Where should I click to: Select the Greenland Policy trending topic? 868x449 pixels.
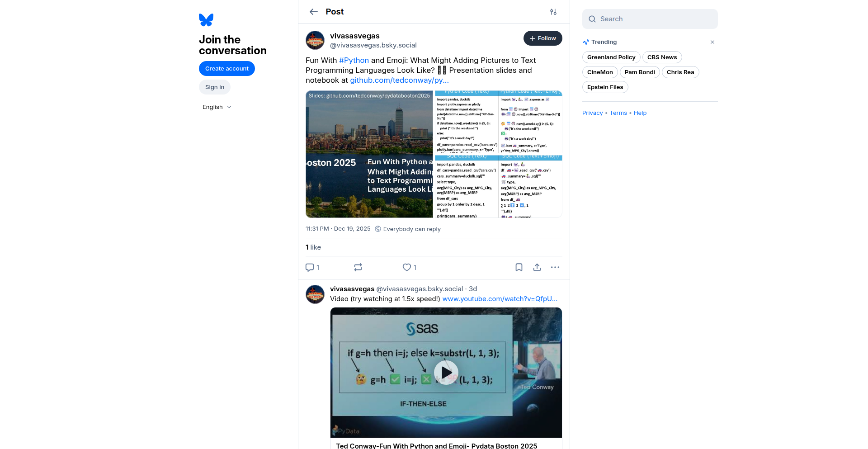click(611, 57)
